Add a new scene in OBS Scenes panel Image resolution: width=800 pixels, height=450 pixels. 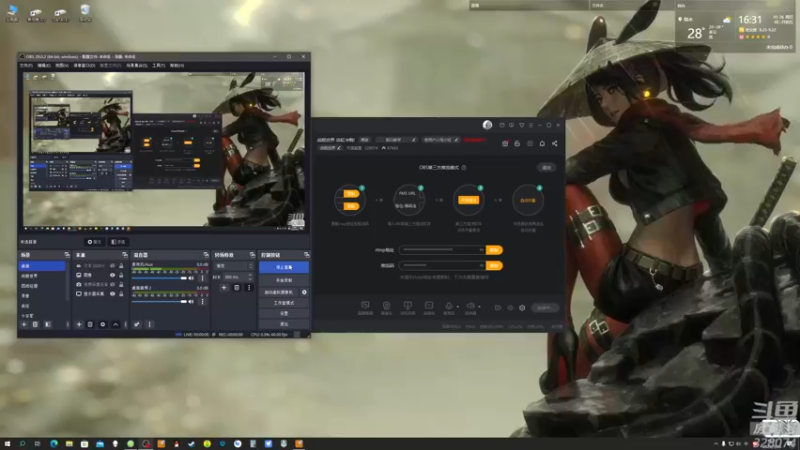tap(23, 324)
